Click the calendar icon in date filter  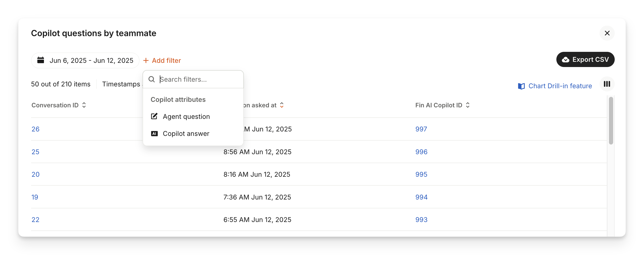(x=41, y=60)
